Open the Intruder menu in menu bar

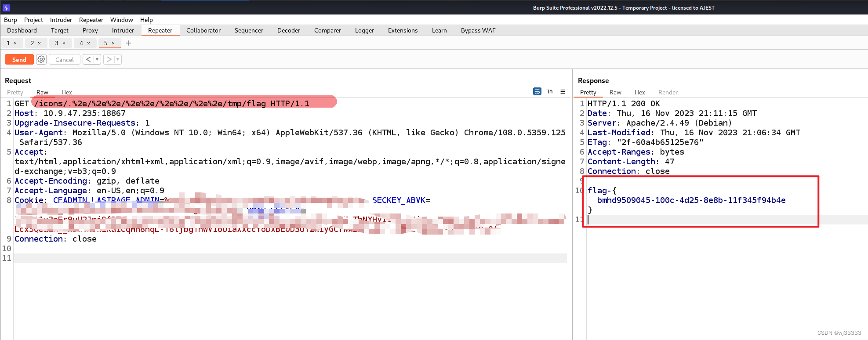click(x=61, y=20)
